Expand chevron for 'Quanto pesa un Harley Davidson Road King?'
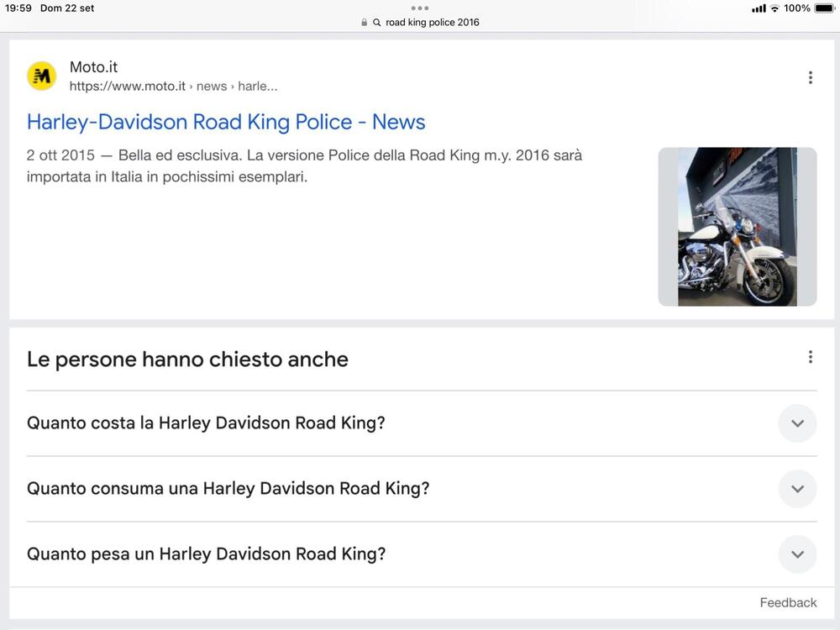This screenshot has width=840, height=630. pyautogui.click(x=797, y=554)
